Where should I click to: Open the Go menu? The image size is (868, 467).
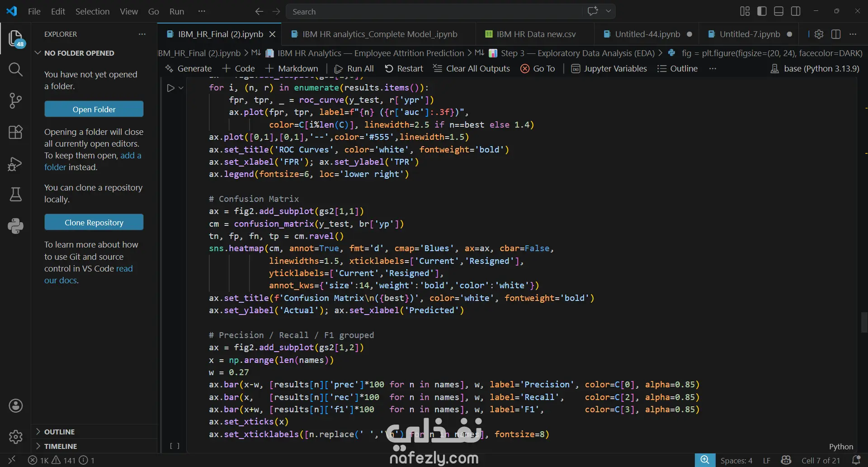click(154, 11)
